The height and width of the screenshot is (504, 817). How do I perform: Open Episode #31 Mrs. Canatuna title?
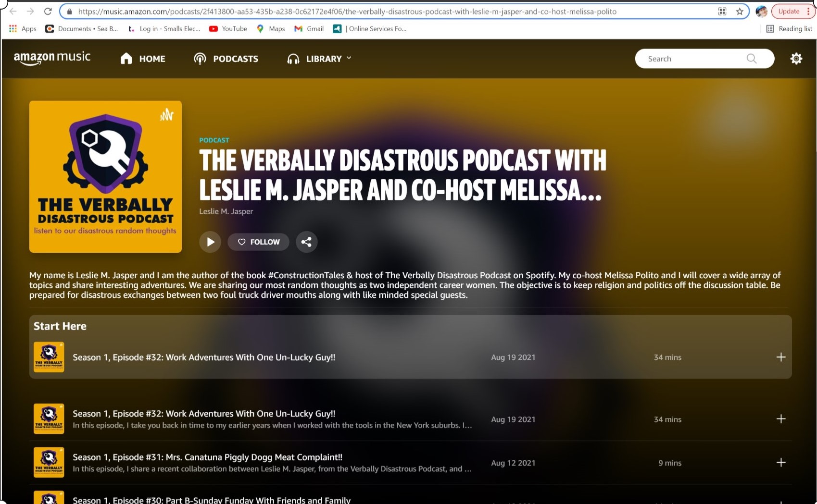(x=207, y=457)
